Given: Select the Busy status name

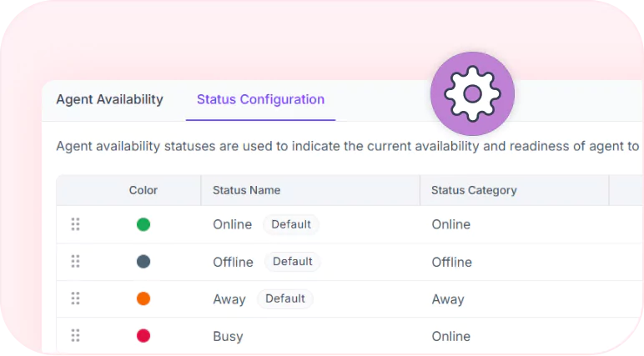Looking at the screenshot, I should pos(228,337).
